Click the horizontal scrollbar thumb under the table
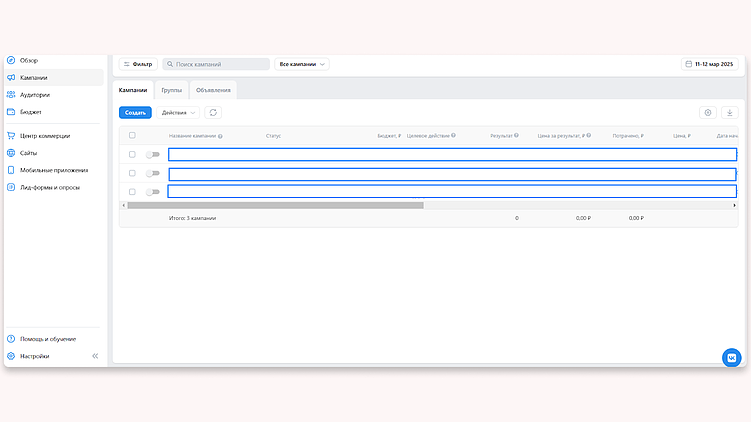Screen dimensions: 751x422 tap(275, 205)
